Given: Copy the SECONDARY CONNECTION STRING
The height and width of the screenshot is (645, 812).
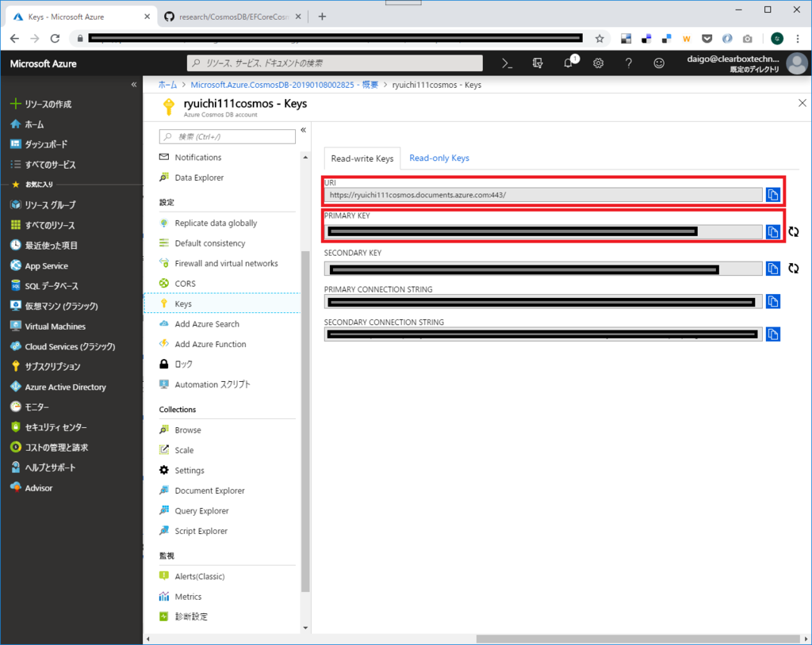Looking at the screenshot, I should tap(772, 334).
